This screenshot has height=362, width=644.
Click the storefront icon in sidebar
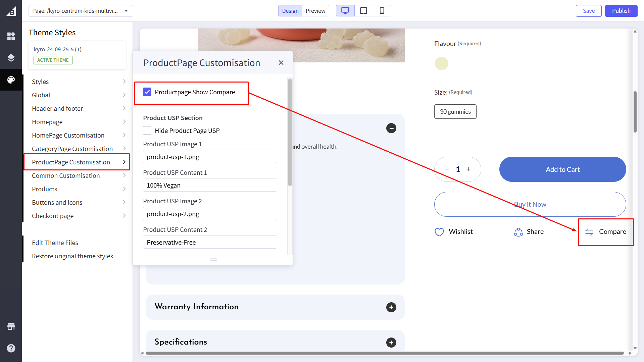pos(11,326)
